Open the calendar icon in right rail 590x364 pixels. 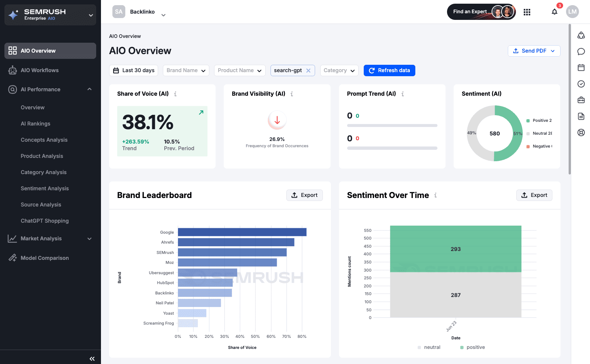coord(581,68)
